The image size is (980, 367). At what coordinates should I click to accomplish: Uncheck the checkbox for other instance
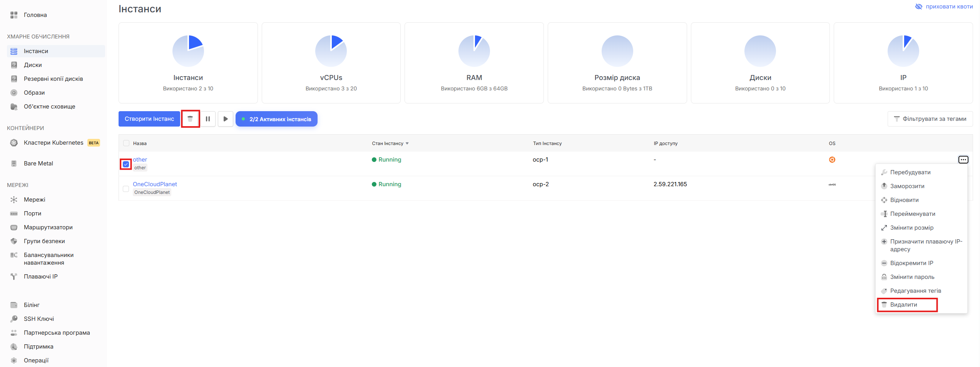coord(126,164)
